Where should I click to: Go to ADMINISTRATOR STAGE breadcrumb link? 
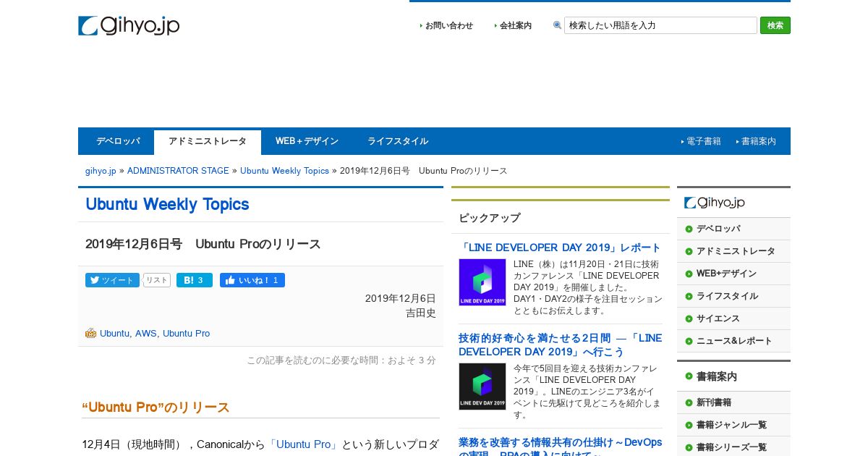tap(178, 171)
